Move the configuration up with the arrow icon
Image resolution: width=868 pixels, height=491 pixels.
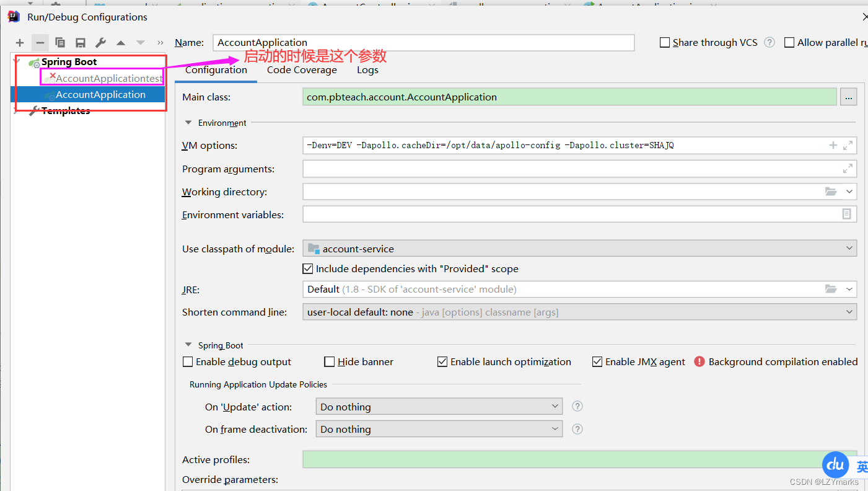click(121, 43)
